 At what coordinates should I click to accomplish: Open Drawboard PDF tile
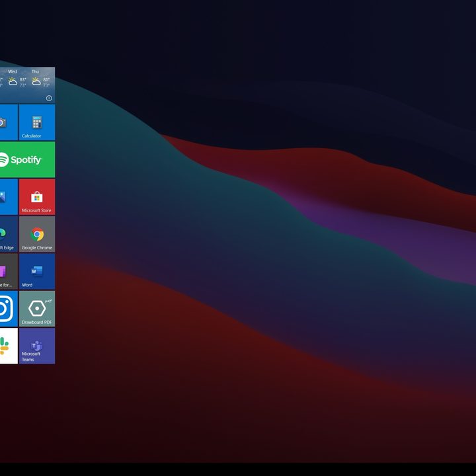[x=37, y=309]
